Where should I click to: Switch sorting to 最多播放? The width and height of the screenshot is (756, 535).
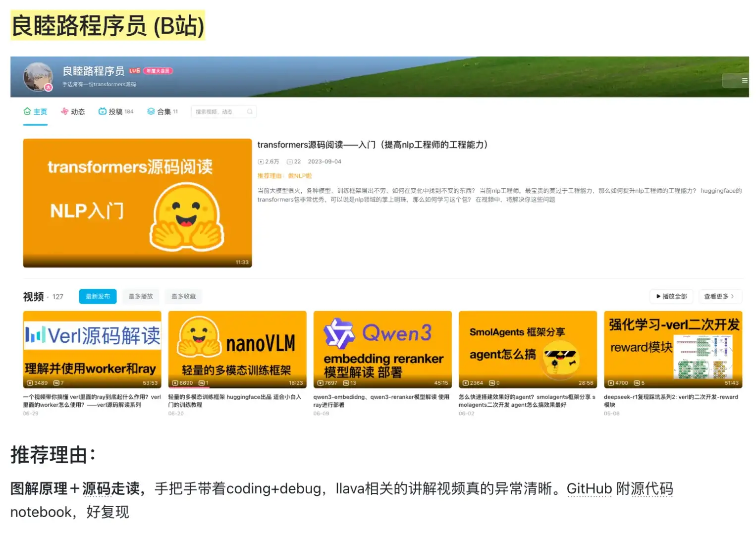(140, 296)
